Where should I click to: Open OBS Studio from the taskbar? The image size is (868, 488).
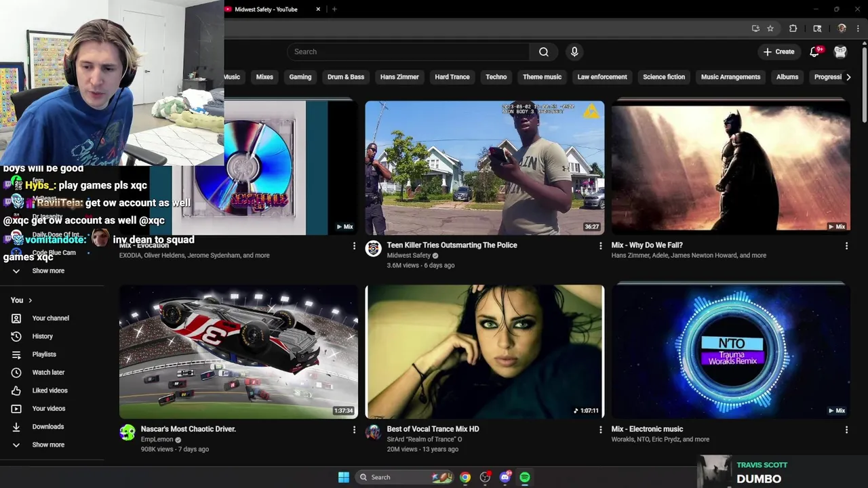(x=485, y=477)
